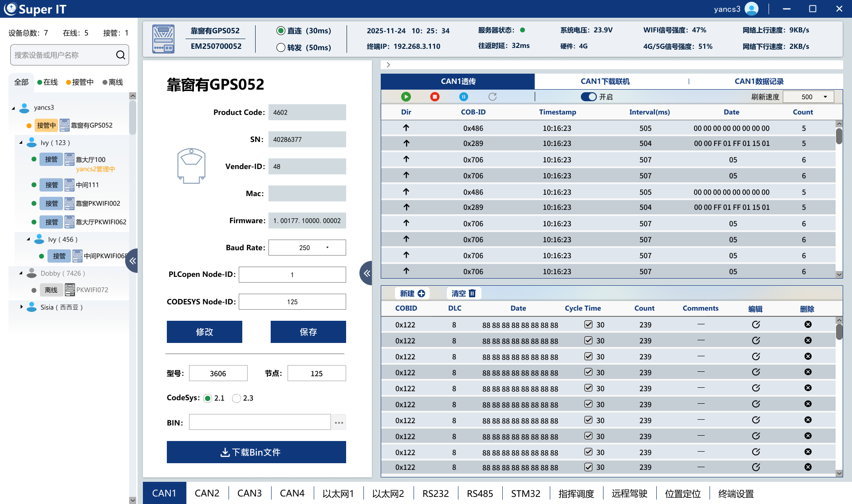Open the yancs3 user avatar
The height and width of the screenshot is (504, 852).
click(x=751, y=8)
